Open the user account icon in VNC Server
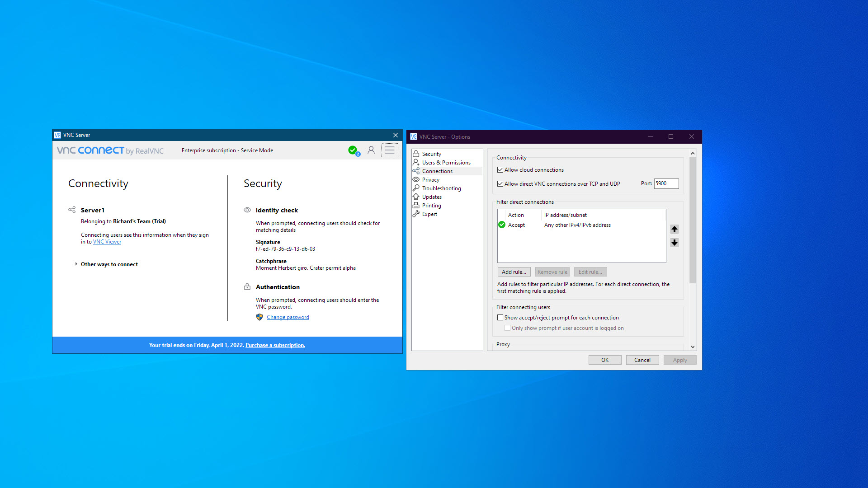 coord(371,150)
